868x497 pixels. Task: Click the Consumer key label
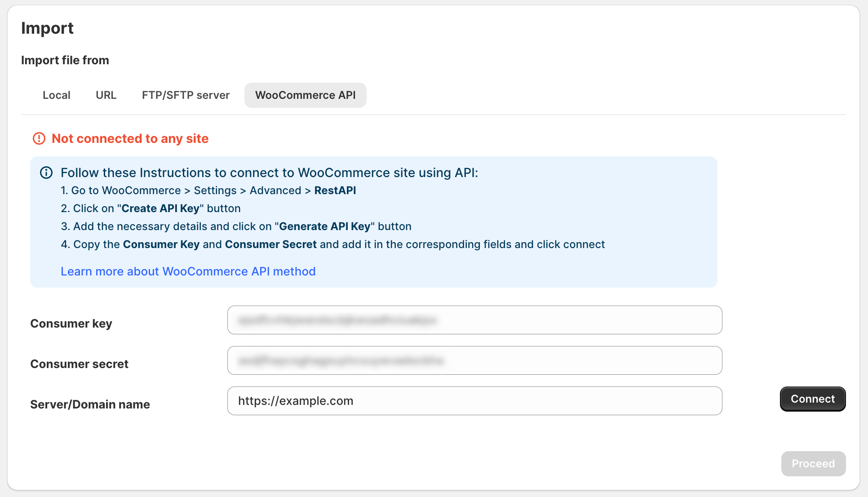(x=71, y=324)
